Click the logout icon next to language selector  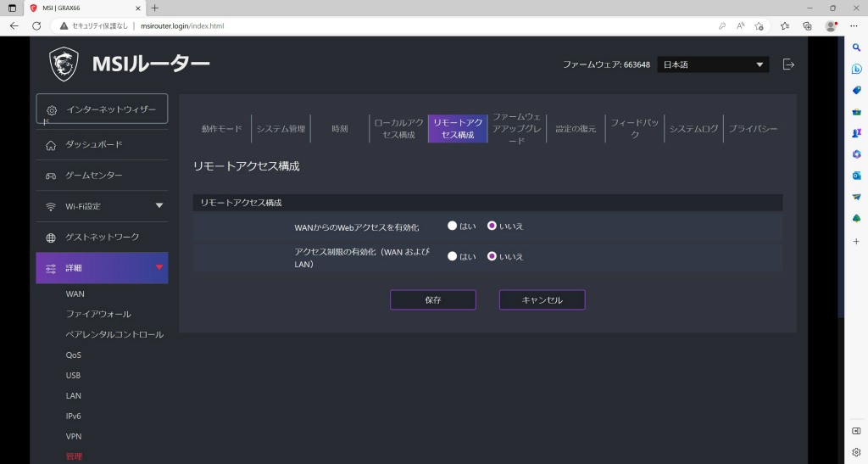click(788, 64)
